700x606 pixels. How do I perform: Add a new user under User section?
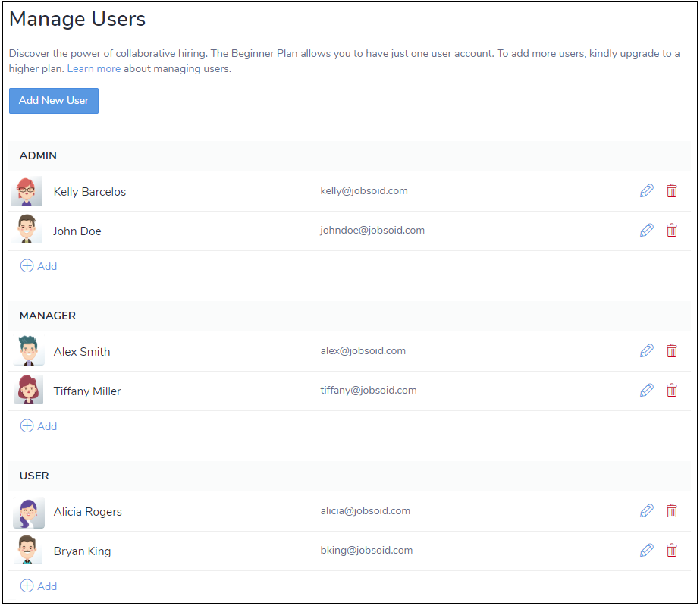(x=39, y=586)
